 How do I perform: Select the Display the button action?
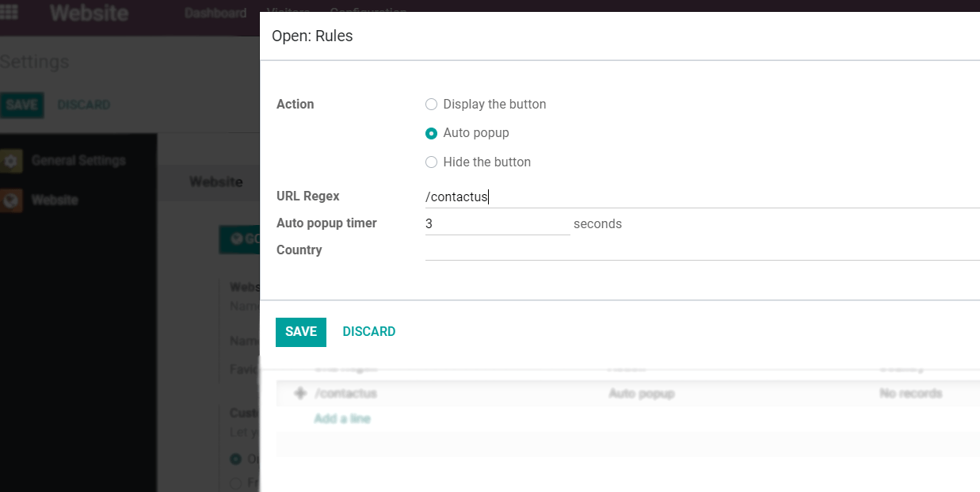431,104
